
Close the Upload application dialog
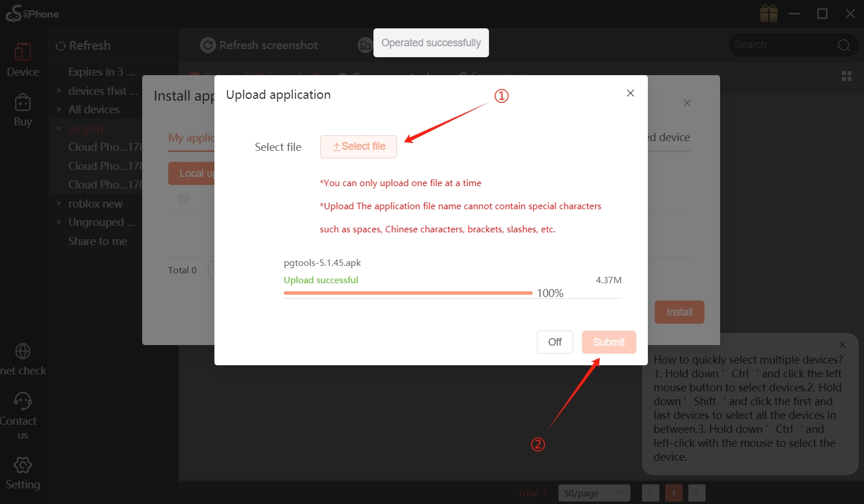click(x=631, y=93)
